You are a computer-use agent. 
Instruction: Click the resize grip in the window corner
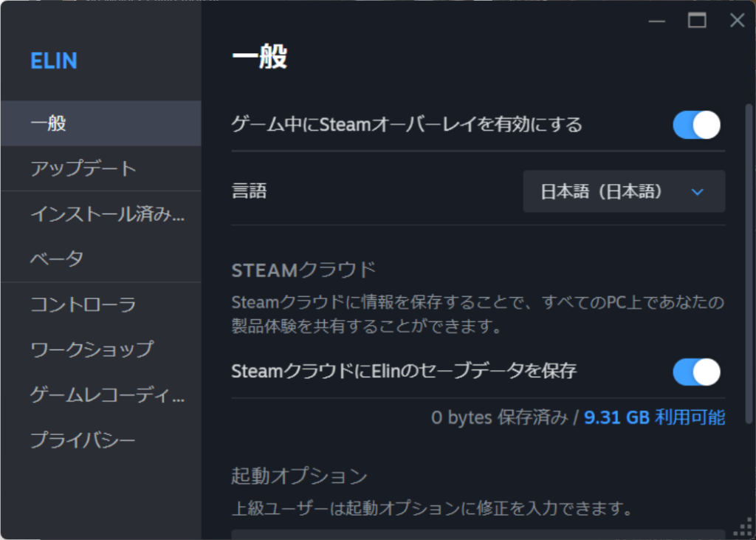click(742, 527)
